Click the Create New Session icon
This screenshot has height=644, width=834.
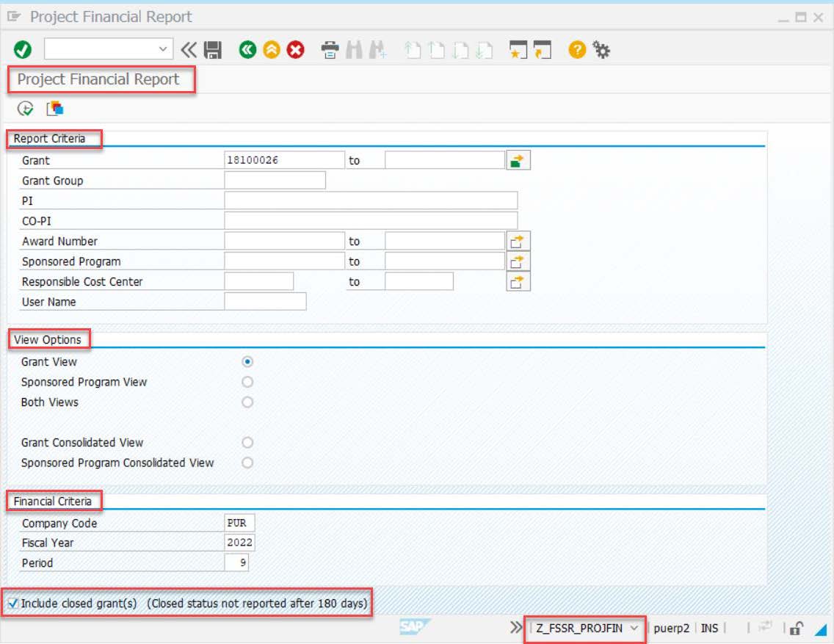(x=518, y=50)
